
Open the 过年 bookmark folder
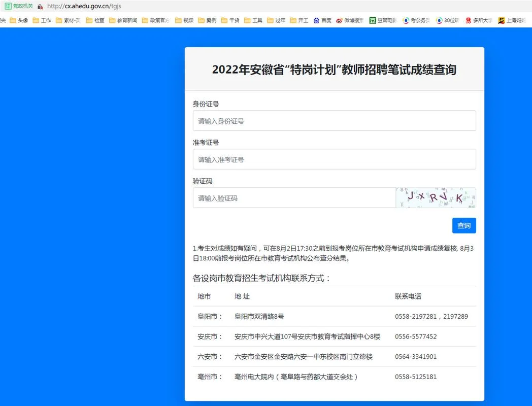coord(277,20)
